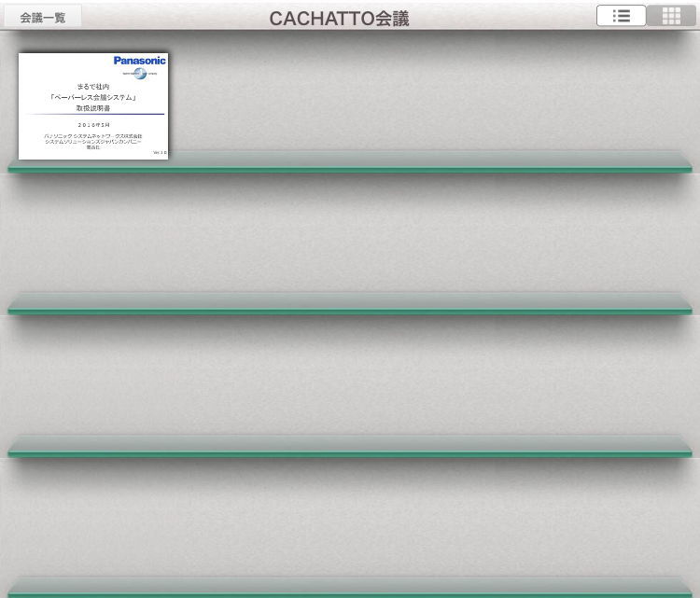This screenshot has height=598, width=700.
Task: Tap the 2010年3月 date on cover
Action: click(93, 124)
